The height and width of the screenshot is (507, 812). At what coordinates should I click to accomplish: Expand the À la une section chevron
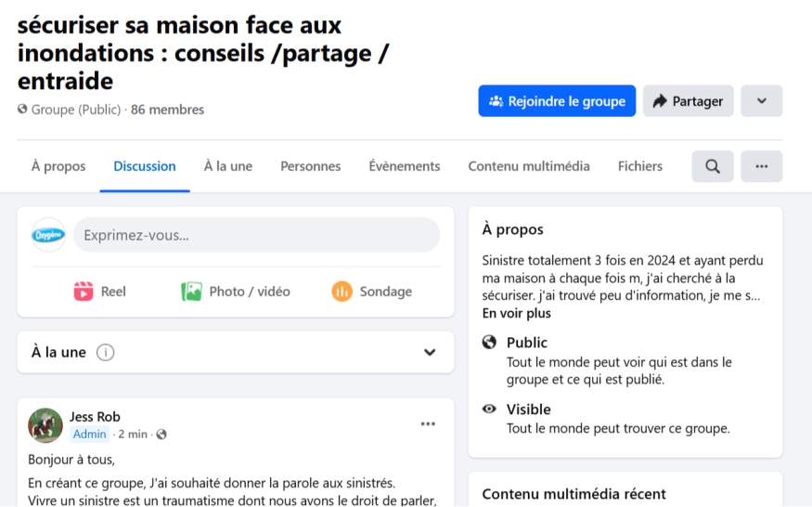(x=430, y=353)
